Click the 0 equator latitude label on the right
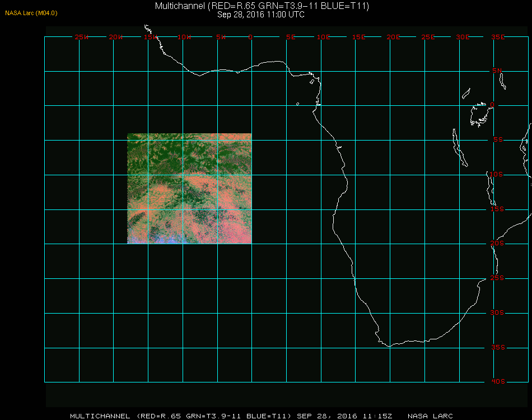This screenshot has width=532, height=420. (x=492, y=105)
